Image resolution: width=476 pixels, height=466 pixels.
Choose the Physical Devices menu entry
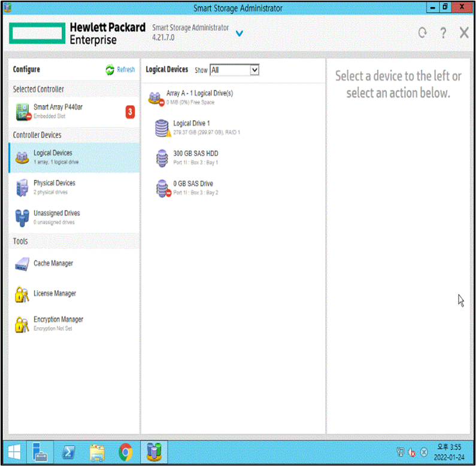[74, 187]
